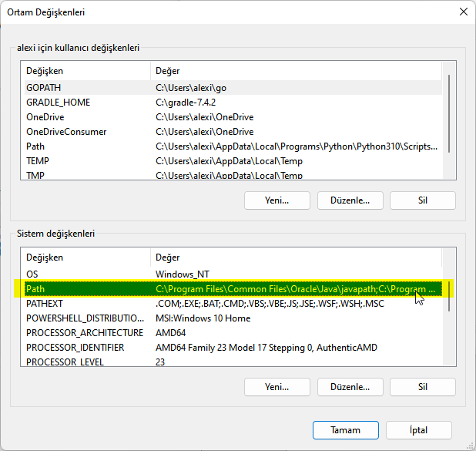
Task: Close the Ortam Değişkenleri dialog
Action: click(x=462, y=12)
